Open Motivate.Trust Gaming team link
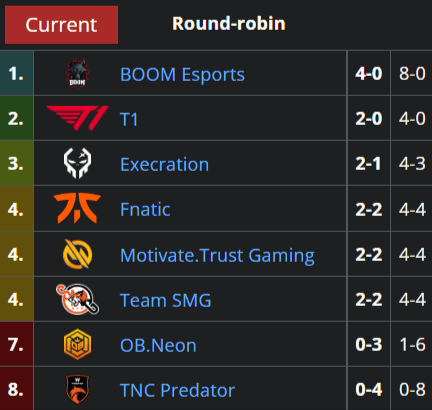The height and width of the screenshot is (410, 432). [x=217, y=256]
